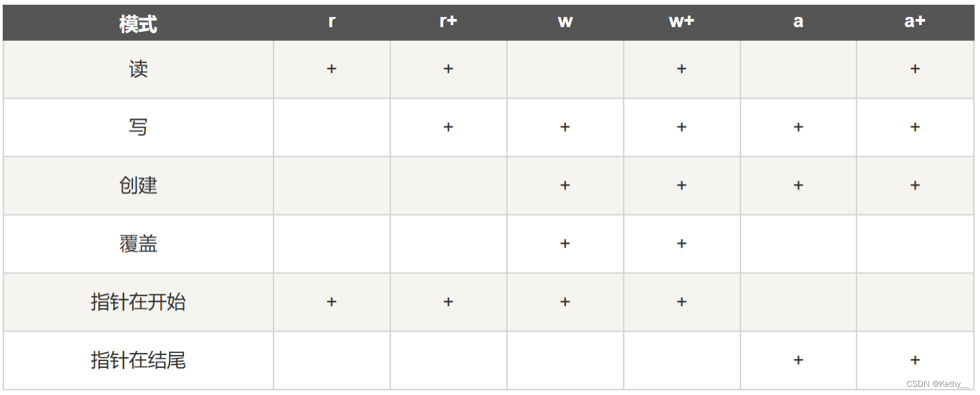
Task: Click plus sign in 覆盖 row under w+
Action: pyautogui.click(x=681, y=244)
